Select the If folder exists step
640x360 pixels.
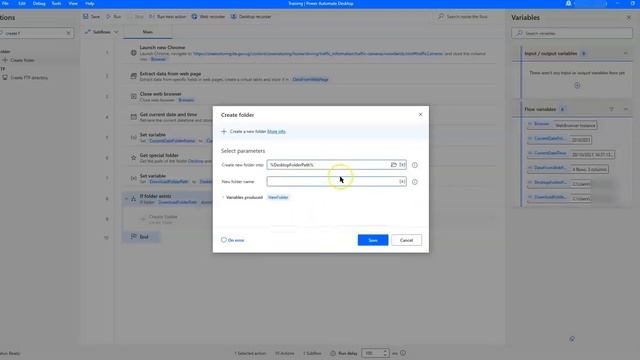[168, 199]
